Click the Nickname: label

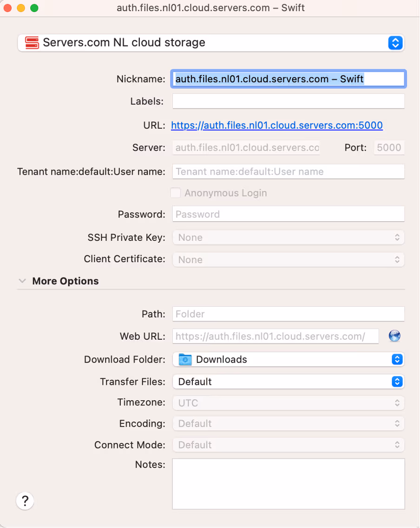pos(141,79)
